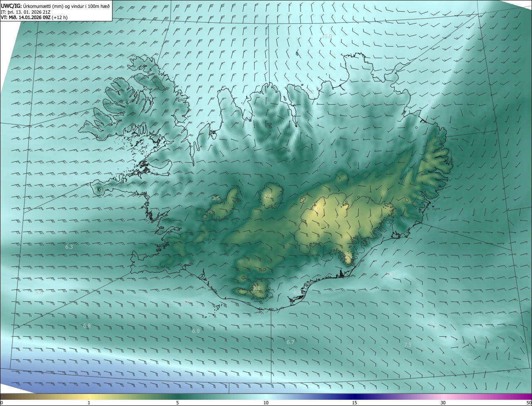Click the 3.5 value label on the glacier
This screenshot has height=406, width=532.
[216, 198]
